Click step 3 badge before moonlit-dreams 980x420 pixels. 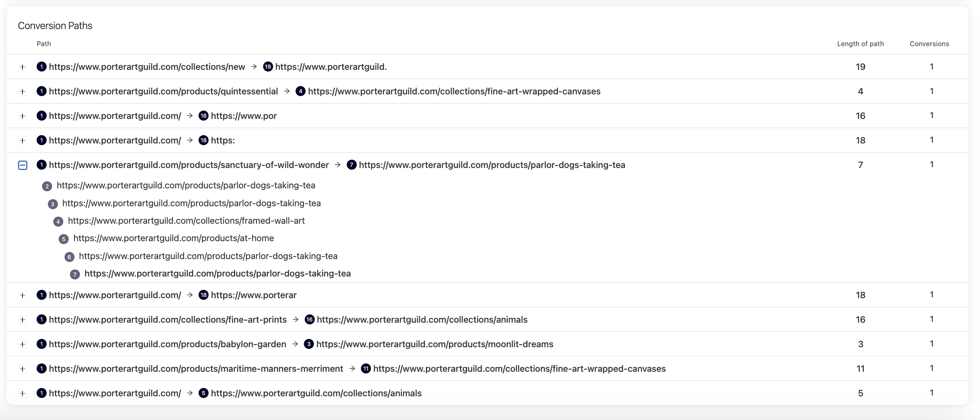click(x=308, y=344)
